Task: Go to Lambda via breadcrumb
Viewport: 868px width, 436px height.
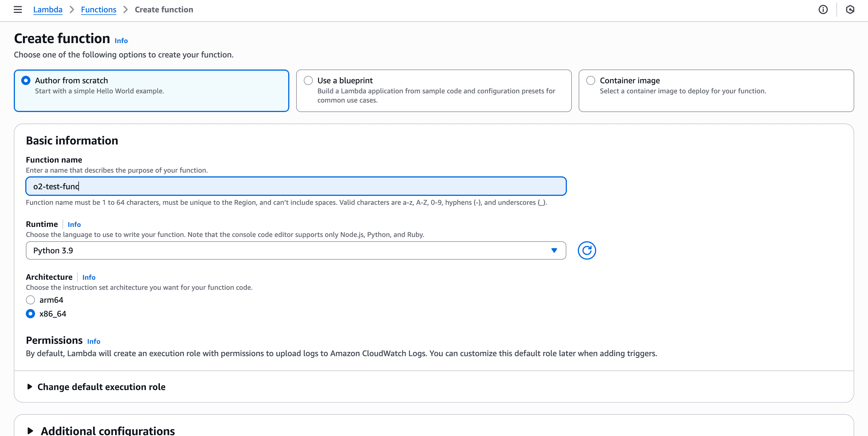Action: (x=48, y=9)
